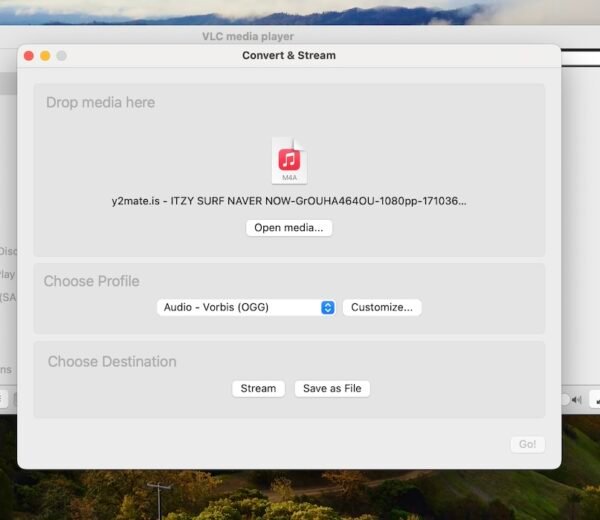Click the Stream destination button
Image resolution: width=600 pixels, height=520 pixels.
(258, 388)
